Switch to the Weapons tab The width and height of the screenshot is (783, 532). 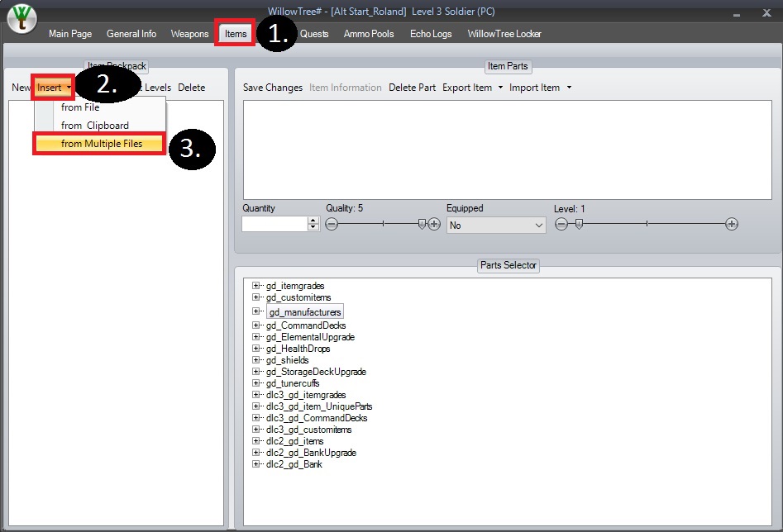pos(189,34)
